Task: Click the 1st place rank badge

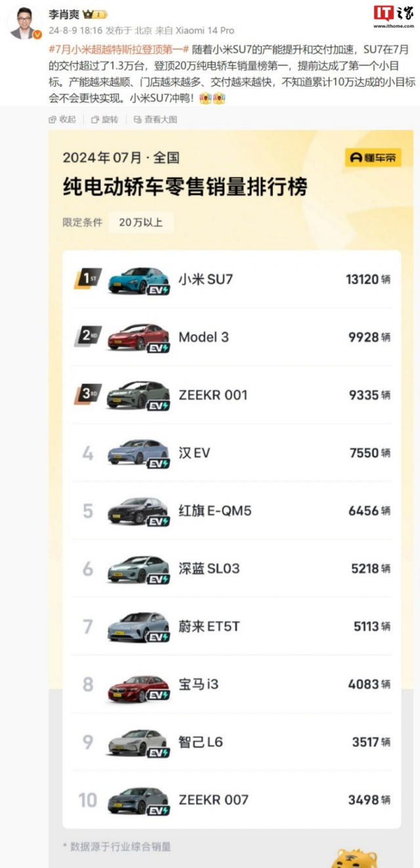Action: [x=87, y=279]
